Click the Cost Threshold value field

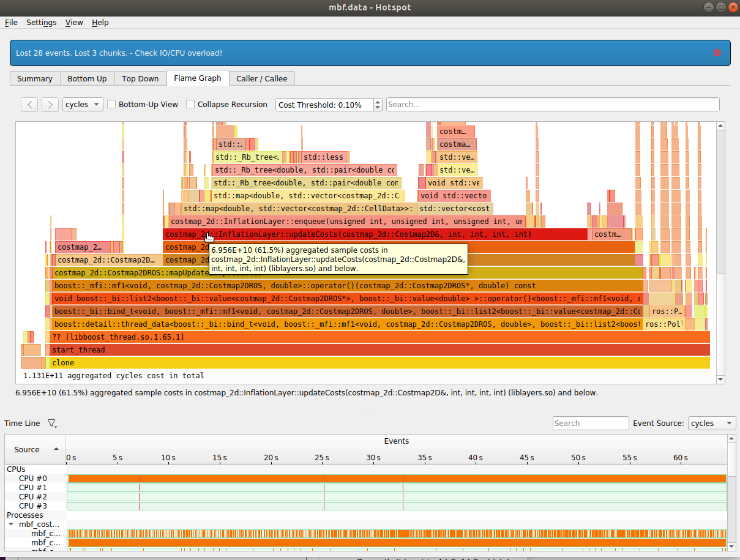(324, 105)
